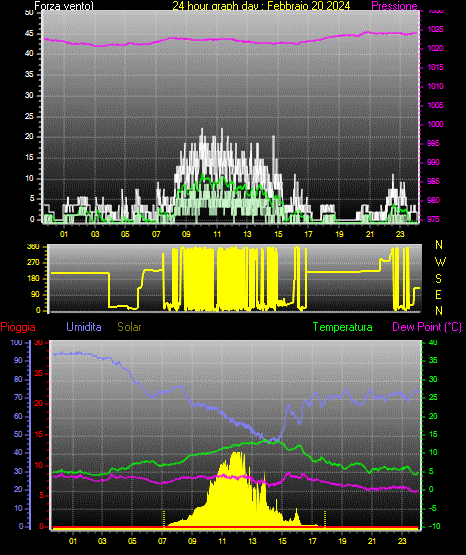Click the 'Solar' legend label
Screen dimensions: 466x555
(x=130, y=327)
